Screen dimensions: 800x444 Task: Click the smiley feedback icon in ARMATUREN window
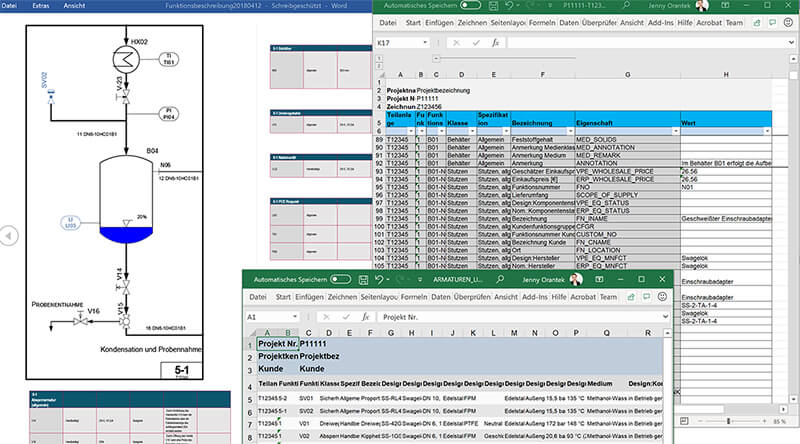[x=662, y=297]
